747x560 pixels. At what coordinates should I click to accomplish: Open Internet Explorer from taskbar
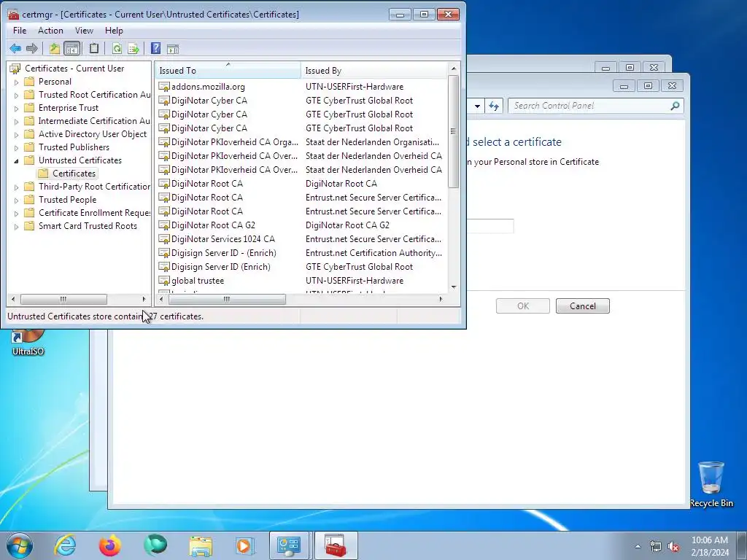[65, 545]
